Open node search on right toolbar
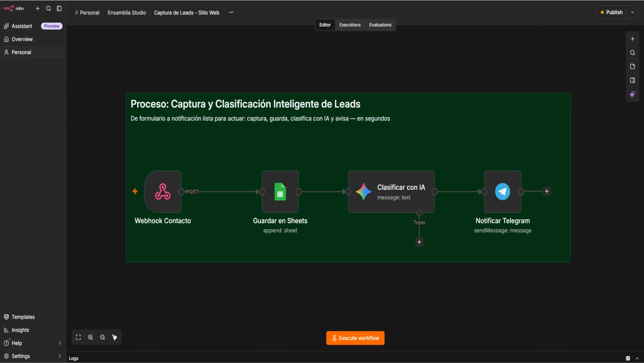 (x=633, y=53)
